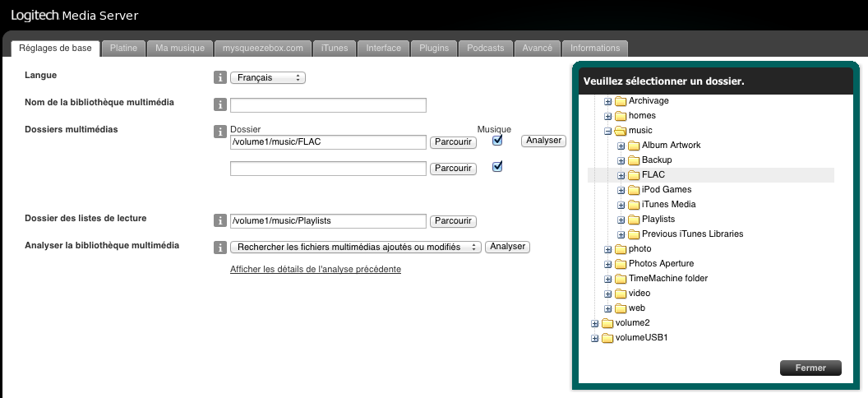Select the Photos Aperture folder label

661,263
